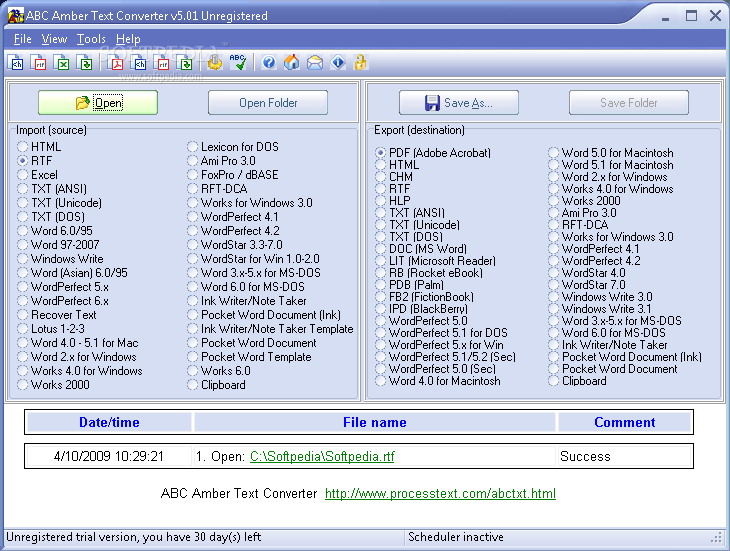Click the yellow padlock register icon
730x551 pixels.
[360, 62]
